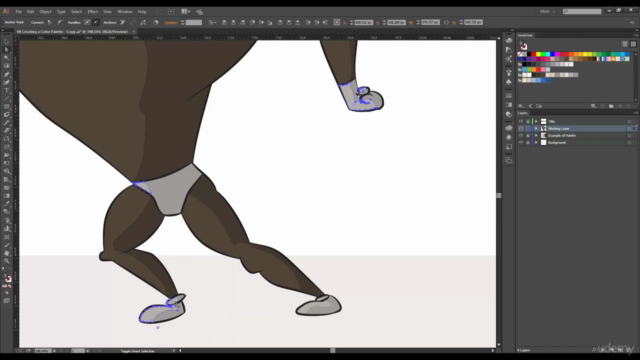Convert selected anchor points to smooth

pyautogui.click(x=60, y=22)
